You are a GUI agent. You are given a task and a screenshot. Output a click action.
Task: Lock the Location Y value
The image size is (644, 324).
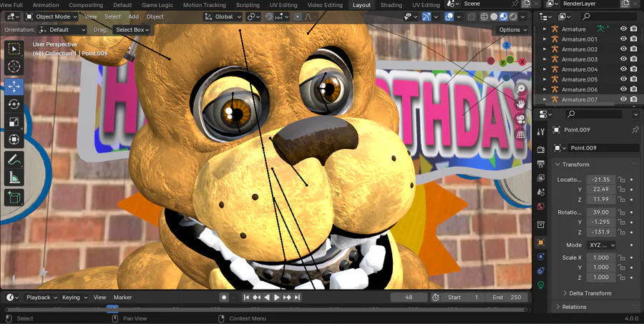pyautogui.click(x=622, y=190)
